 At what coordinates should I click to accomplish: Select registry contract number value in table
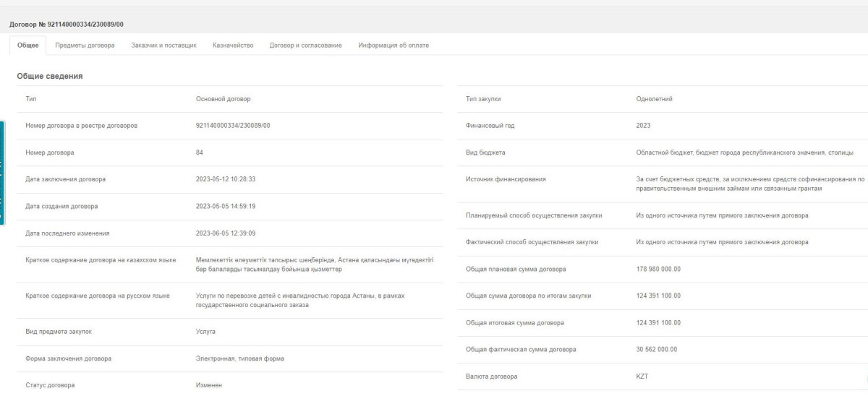pyautogui.click(x=232, y=126)
